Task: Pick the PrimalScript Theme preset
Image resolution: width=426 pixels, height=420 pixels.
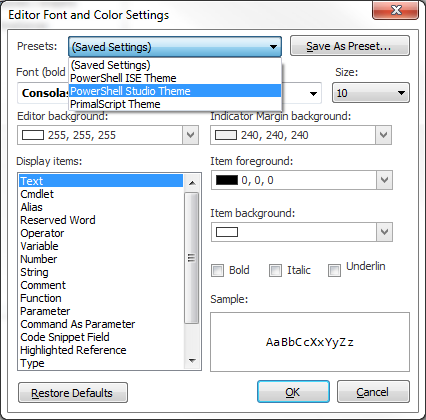Action: [175, 104]
